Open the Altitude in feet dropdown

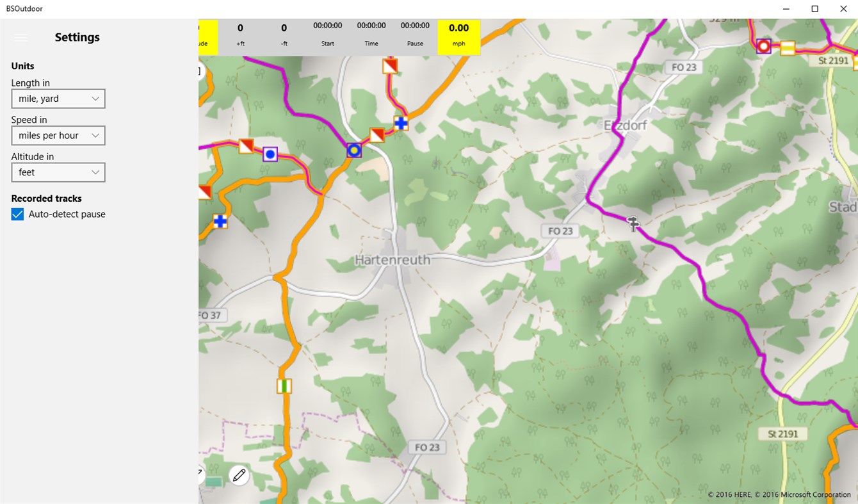pos(58,172)
